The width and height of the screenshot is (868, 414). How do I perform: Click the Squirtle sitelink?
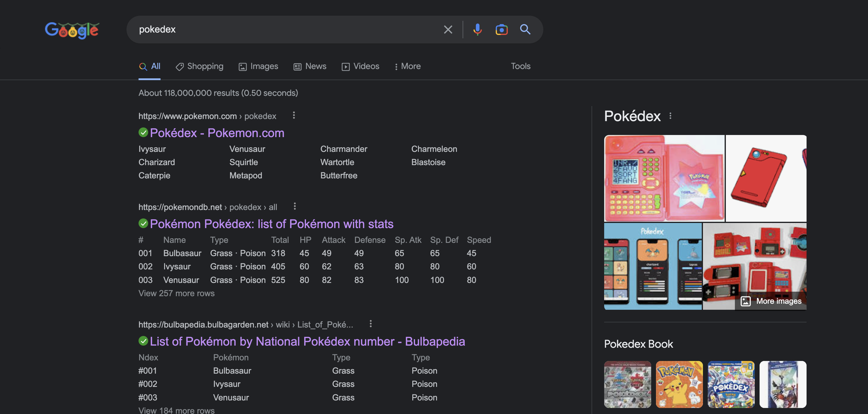coord(244,162)
